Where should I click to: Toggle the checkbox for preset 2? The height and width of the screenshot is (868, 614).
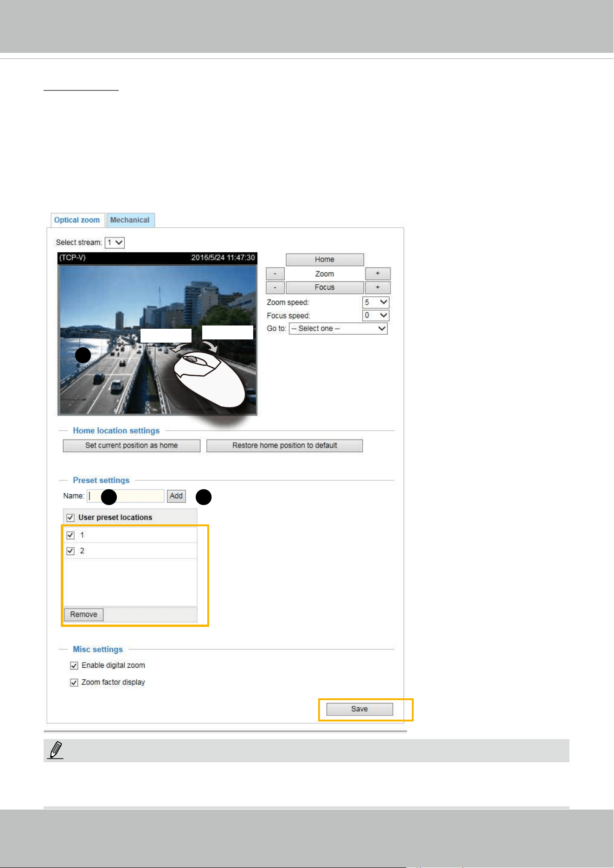pos(70,551)
